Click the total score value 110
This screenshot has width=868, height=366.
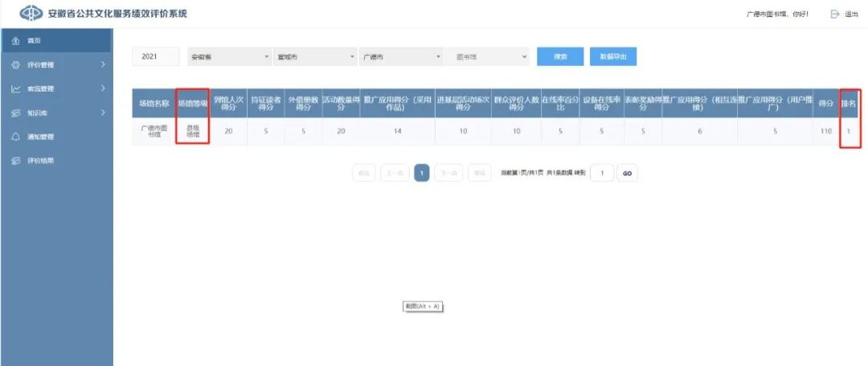pos(826,132)
